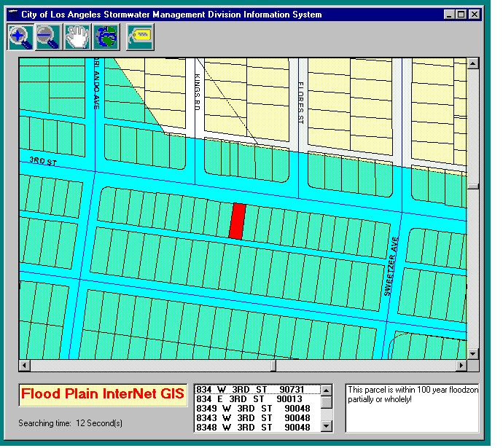Click the ORLANDO AVE street label
Screen dimensions: 503x448
tap(96, 84)
